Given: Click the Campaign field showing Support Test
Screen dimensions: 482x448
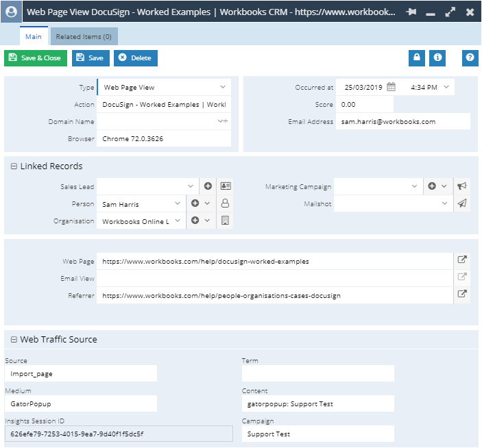Looking at the screenshot, I should point(318,434).
